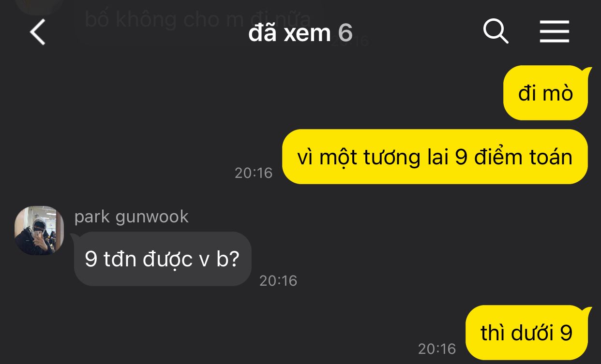Tap park gunwook's profile picture
The height and width of the screenshot is (364, 601).
(39, 230)
